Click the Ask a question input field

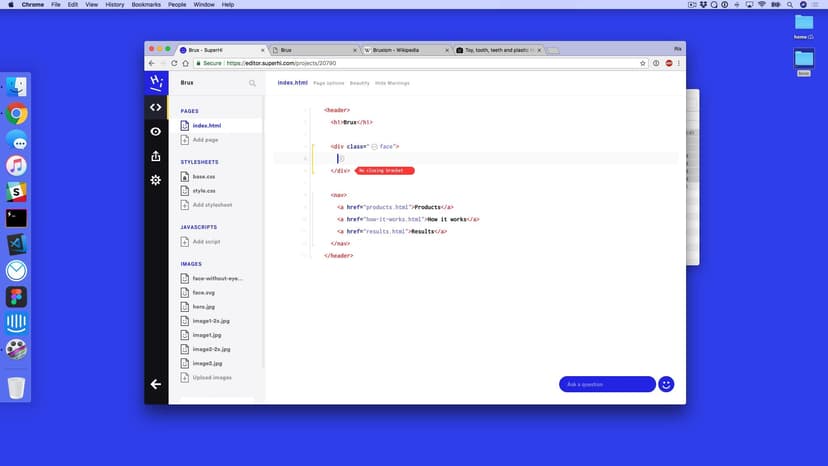pos(606,384)
